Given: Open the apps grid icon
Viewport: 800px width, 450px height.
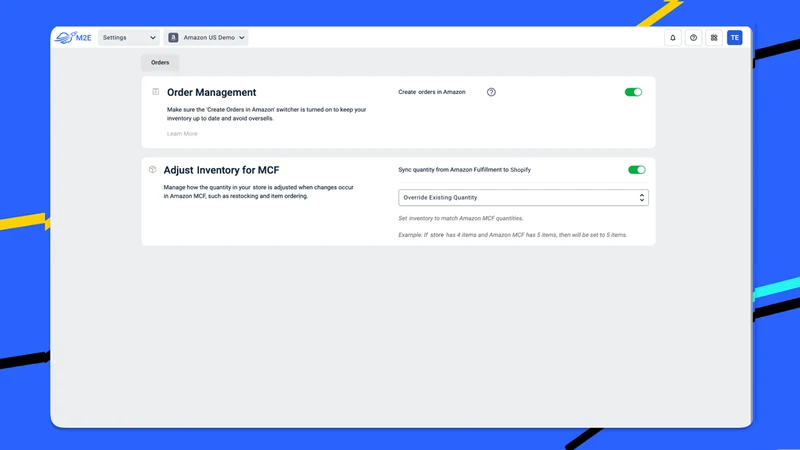Looking at the screenshot, I should 714,38.
